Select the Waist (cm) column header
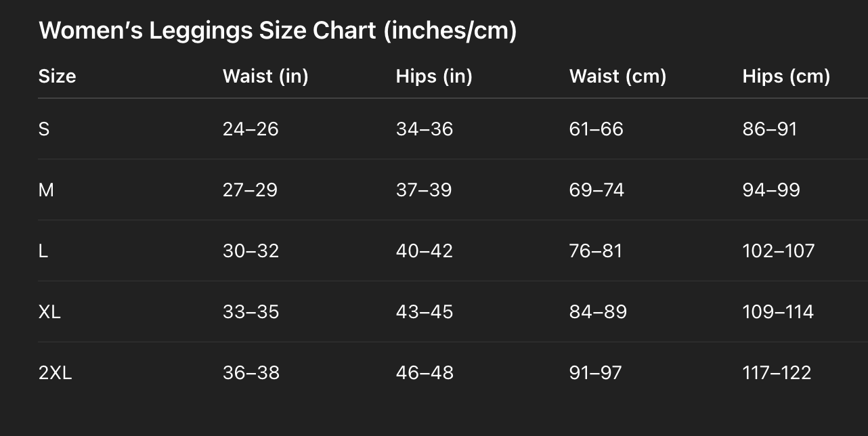 pos(617,76)
